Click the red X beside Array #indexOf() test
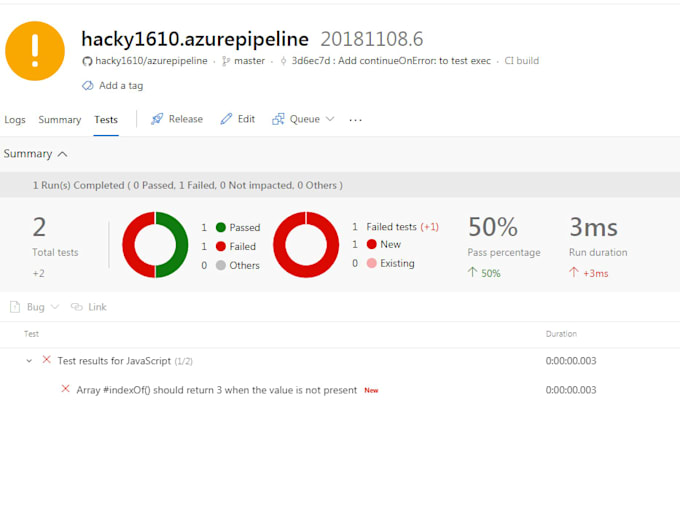Viewport: 680px width, 521px height. [65, 389]
